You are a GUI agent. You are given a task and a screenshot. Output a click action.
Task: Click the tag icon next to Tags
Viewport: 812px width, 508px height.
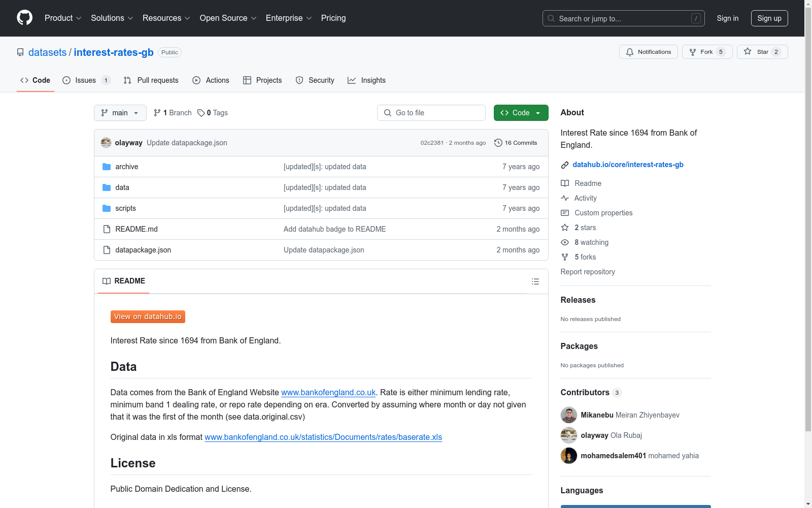click(201, 113)
